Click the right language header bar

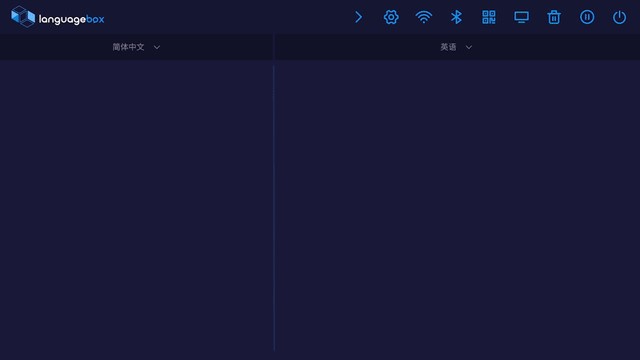coord(458,47)
